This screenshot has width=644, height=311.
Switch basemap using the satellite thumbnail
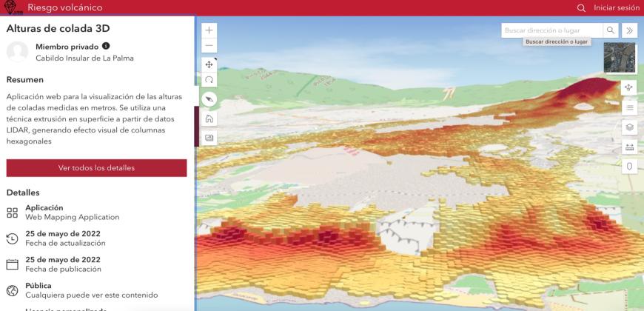pyautogui.click(x=620, y=58)
